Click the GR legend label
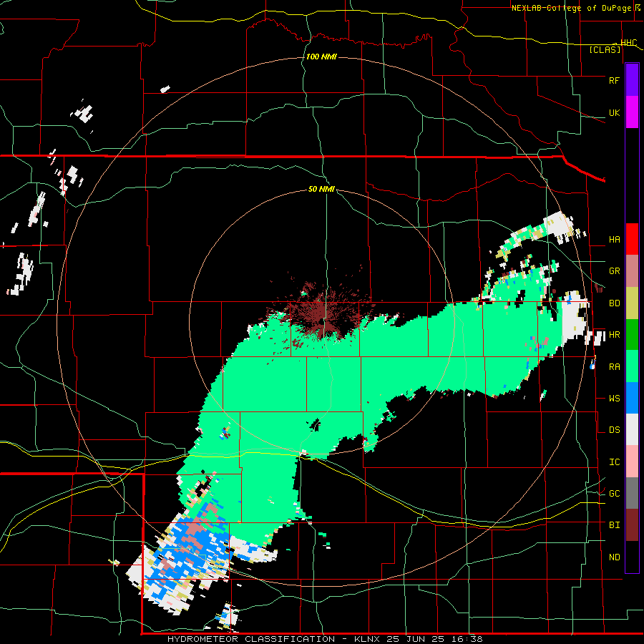644x644 pixels. (614, 271)
